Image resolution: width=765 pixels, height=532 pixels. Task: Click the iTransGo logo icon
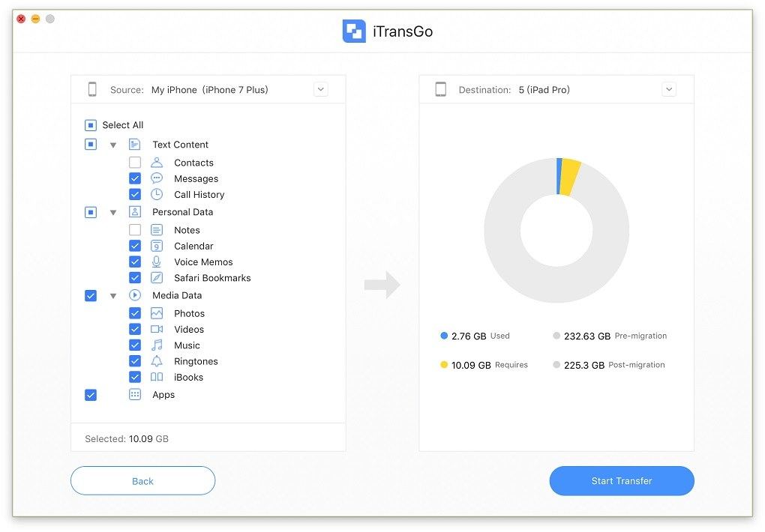tap(354, 31)
